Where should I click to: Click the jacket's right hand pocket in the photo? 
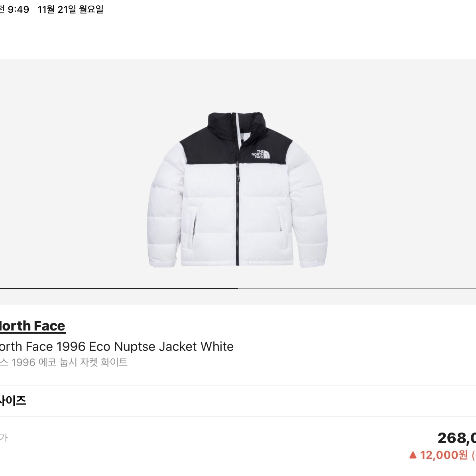[281, 226]
